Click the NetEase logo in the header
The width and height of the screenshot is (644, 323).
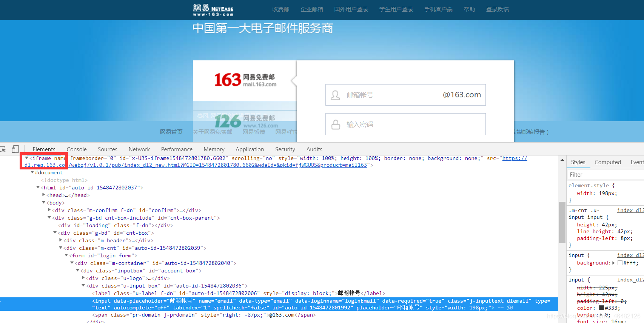[x=213, y=10]
